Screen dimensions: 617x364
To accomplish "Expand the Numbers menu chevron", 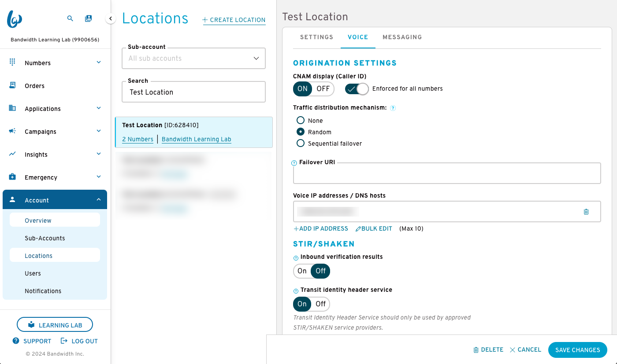I will pos(99,62).
